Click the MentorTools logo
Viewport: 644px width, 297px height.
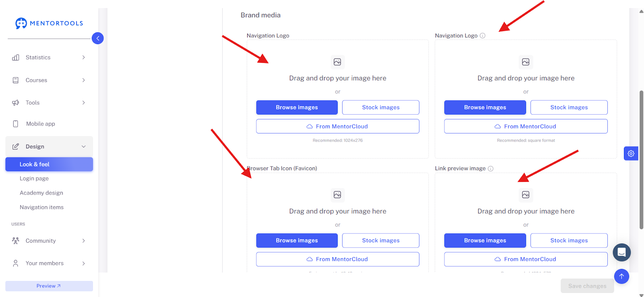49,23
